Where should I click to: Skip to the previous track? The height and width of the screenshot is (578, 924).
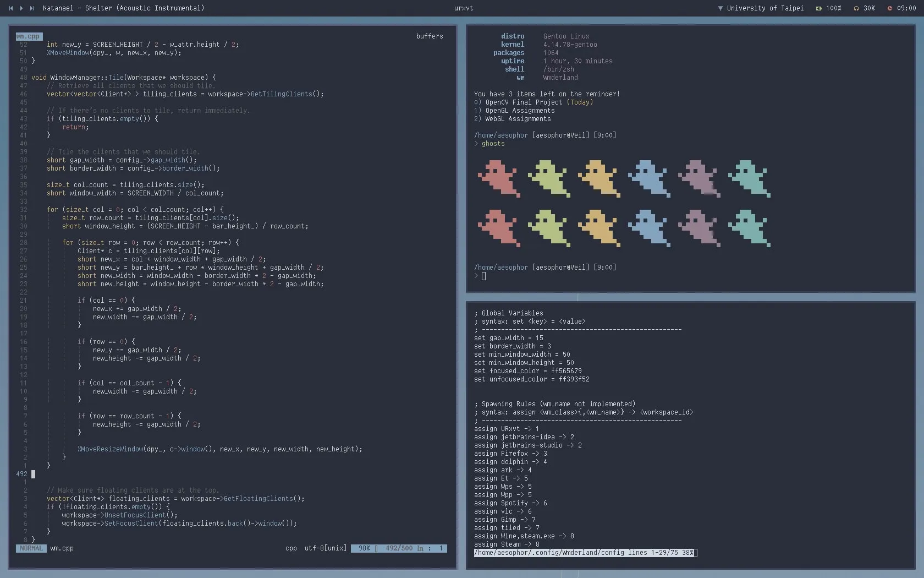[x=10, y=8]
